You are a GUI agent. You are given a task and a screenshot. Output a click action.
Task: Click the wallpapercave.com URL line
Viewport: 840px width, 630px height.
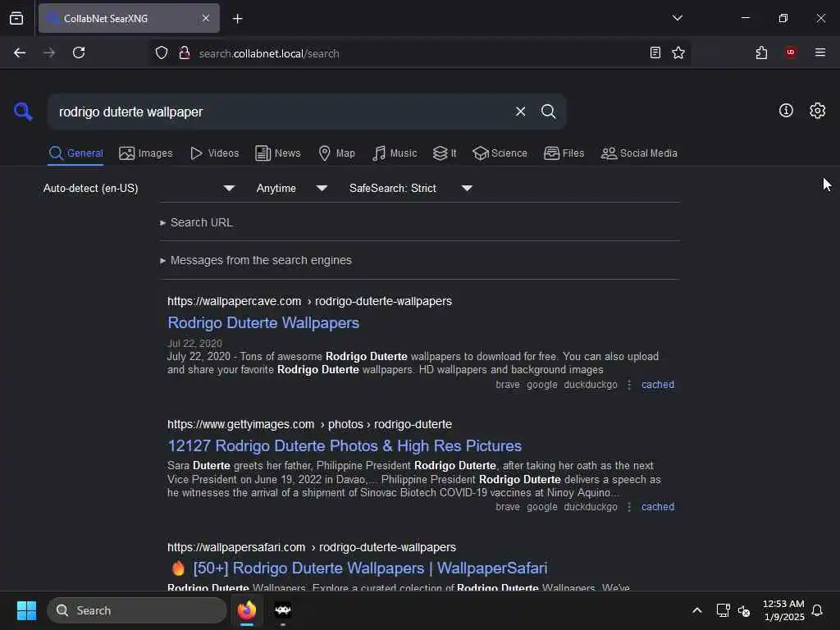309,301
